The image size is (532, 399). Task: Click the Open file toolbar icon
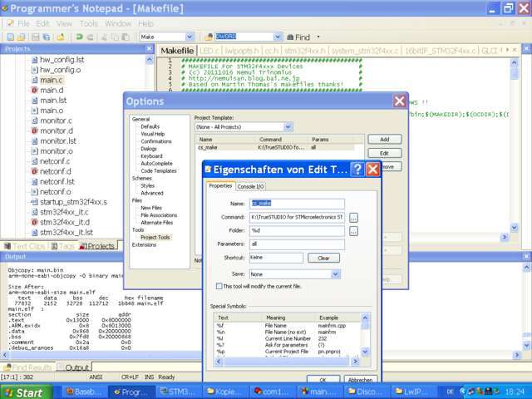click(21, 37)
